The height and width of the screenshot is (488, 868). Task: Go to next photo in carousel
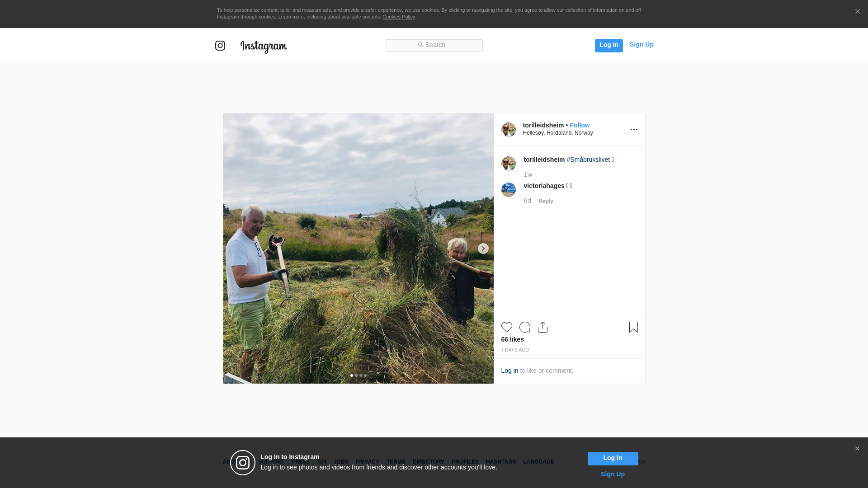483,249
